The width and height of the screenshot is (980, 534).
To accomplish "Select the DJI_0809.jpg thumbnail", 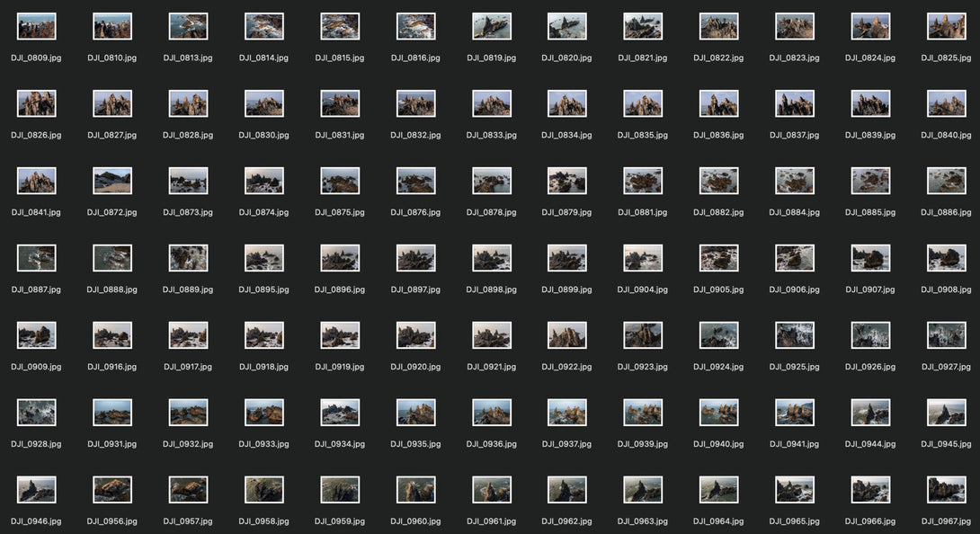I will click(36, 26).
